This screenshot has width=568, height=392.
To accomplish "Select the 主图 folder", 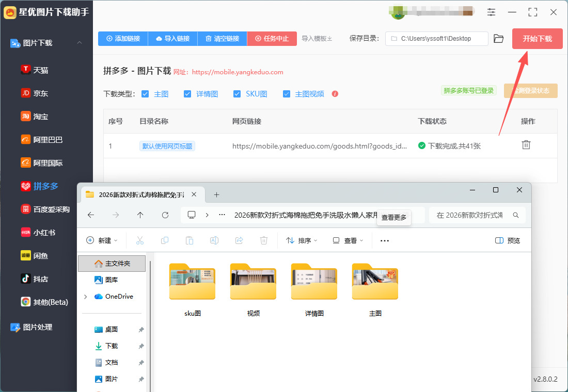I will (375, 290).
